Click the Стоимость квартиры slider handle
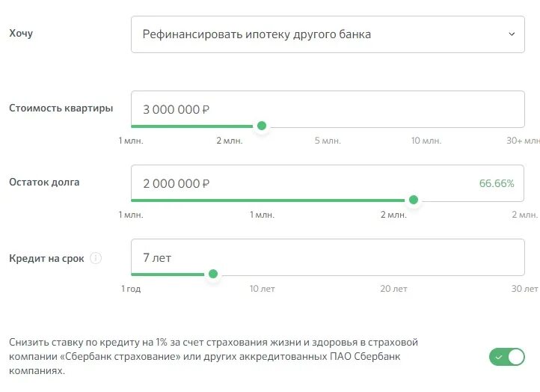The width and height of the screenshot is (540, 392). coord(262,126)
